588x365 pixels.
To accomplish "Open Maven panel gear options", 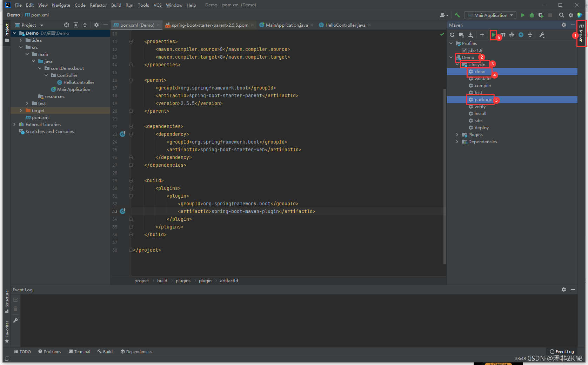I will point(564,25).
